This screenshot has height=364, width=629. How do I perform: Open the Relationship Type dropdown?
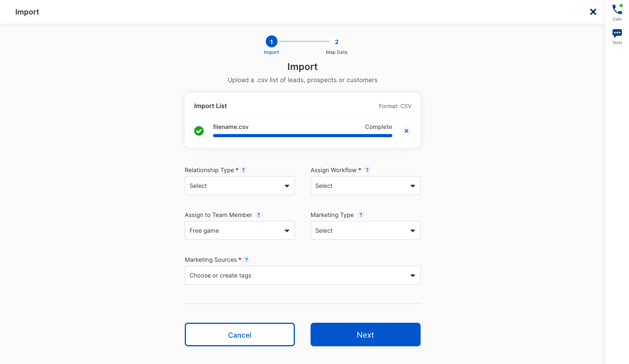coord(239,186)
